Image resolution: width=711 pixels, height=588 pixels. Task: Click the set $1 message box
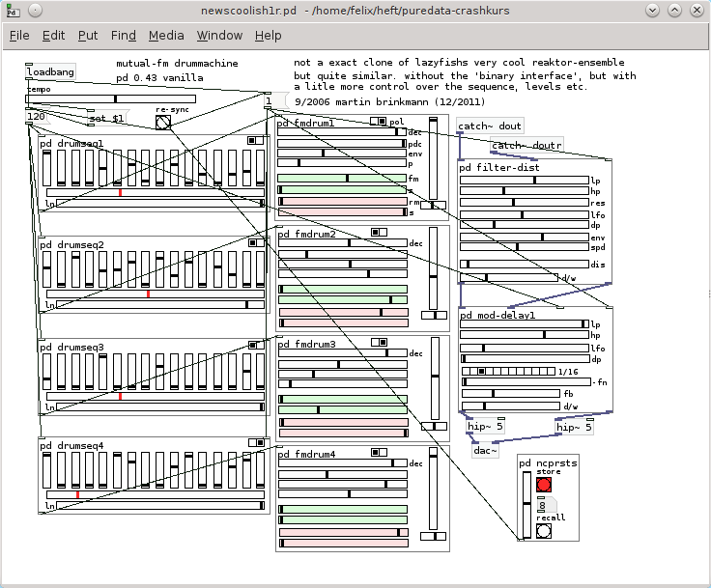pyautogui.click(x=108, y=119)
